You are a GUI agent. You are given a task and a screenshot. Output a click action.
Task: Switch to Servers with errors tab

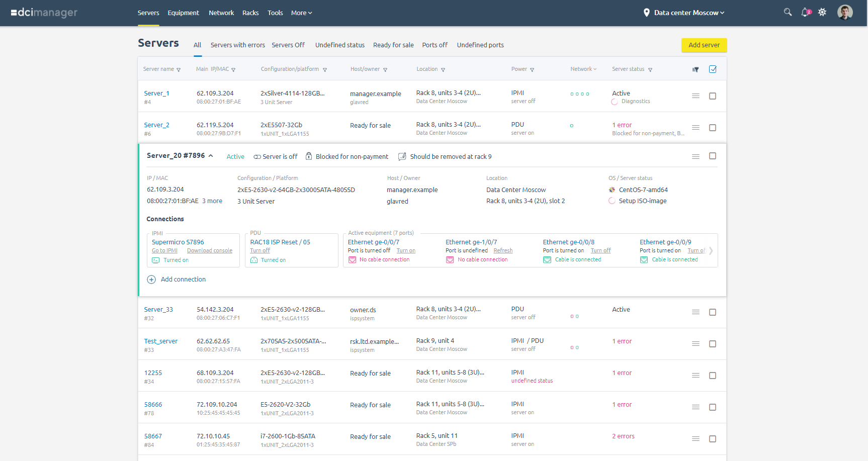(238, 45)
